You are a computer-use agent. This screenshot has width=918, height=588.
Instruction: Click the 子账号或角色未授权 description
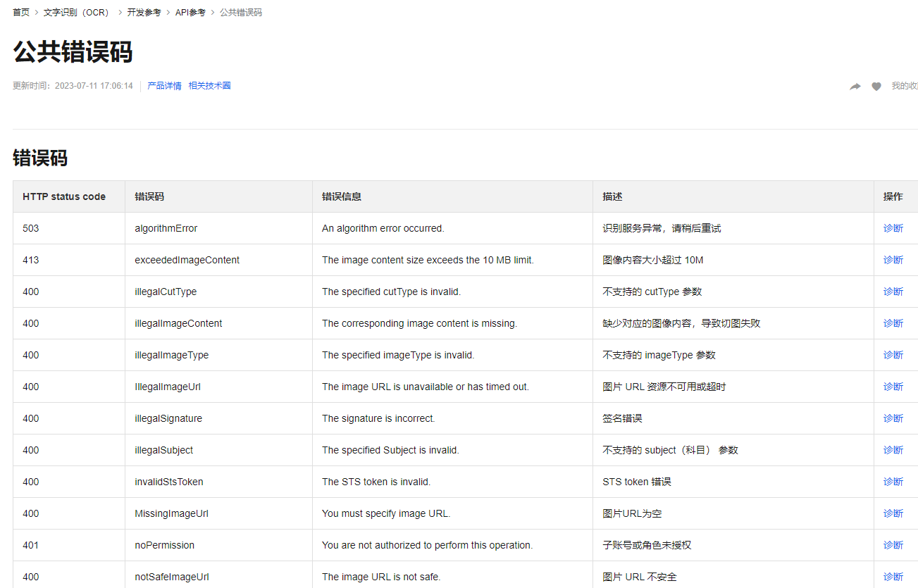[x=647, y=545]
